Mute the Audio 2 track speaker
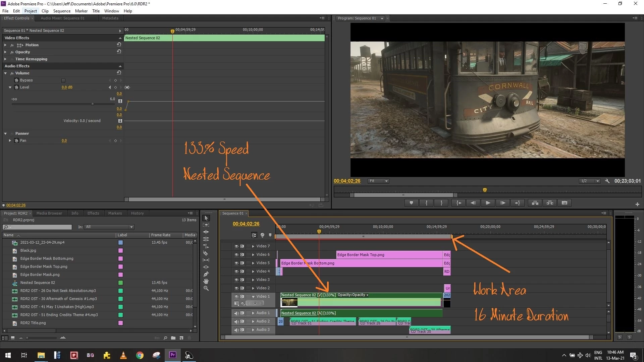This screenshot has height=362, width=644. 236,321
